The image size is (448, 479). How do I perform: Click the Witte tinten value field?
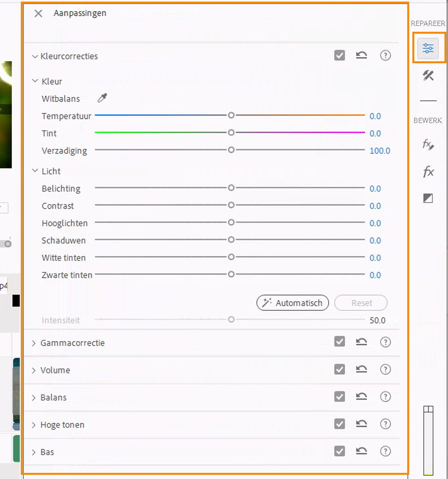[375, 258]
